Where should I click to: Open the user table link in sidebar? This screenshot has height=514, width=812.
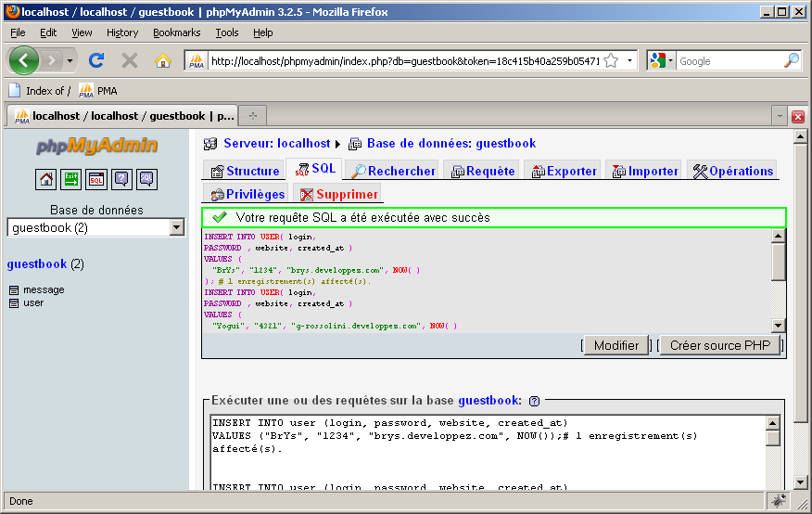coord(33,303)
